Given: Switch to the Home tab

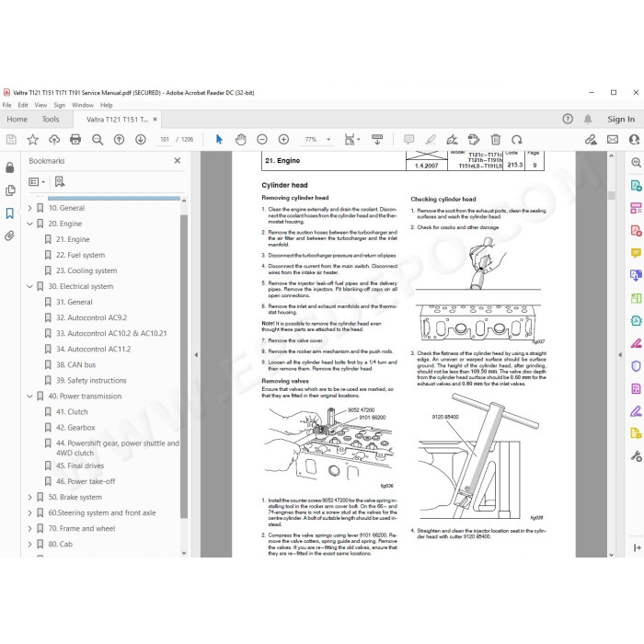Looking at the screenshot, I should click(17, 119).
